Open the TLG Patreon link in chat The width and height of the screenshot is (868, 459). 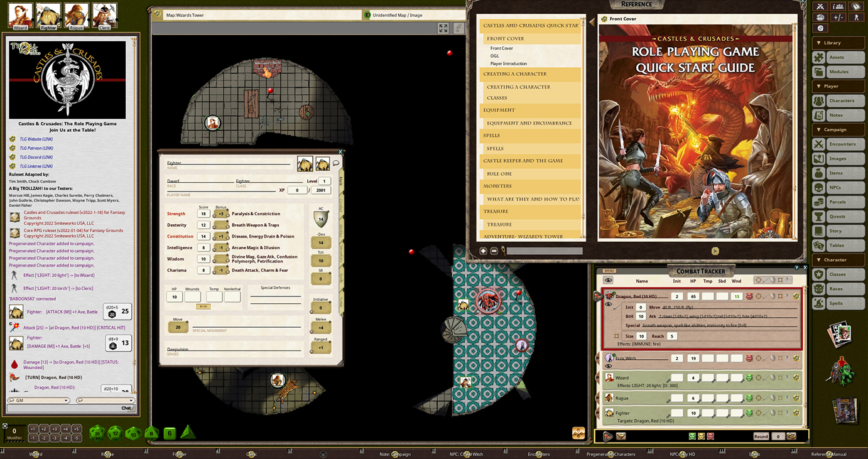(x=36, y=148)
